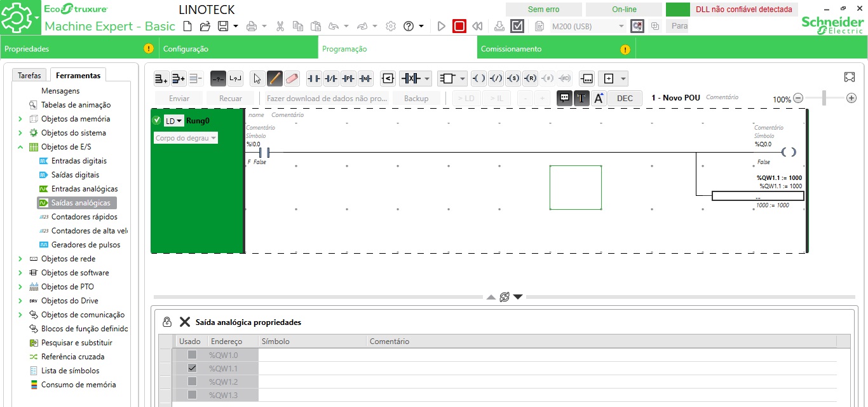Open the LD language dropdown on Rung0
This screenshot has width=868, height=407.
pos(173,121)
